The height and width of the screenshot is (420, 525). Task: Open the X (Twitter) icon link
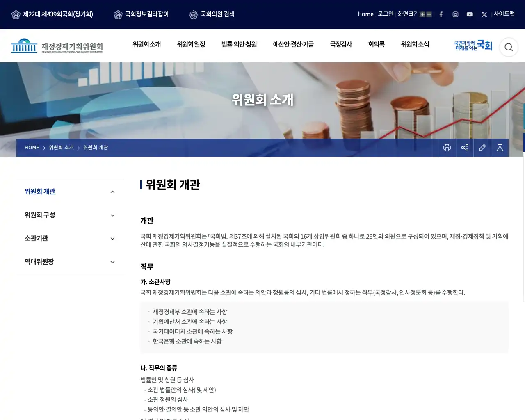[484, 14]
